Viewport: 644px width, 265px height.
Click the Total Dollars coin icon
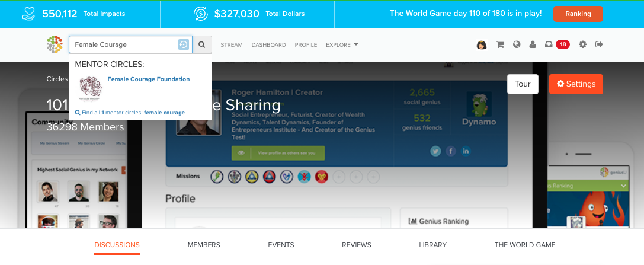point(201,14)
